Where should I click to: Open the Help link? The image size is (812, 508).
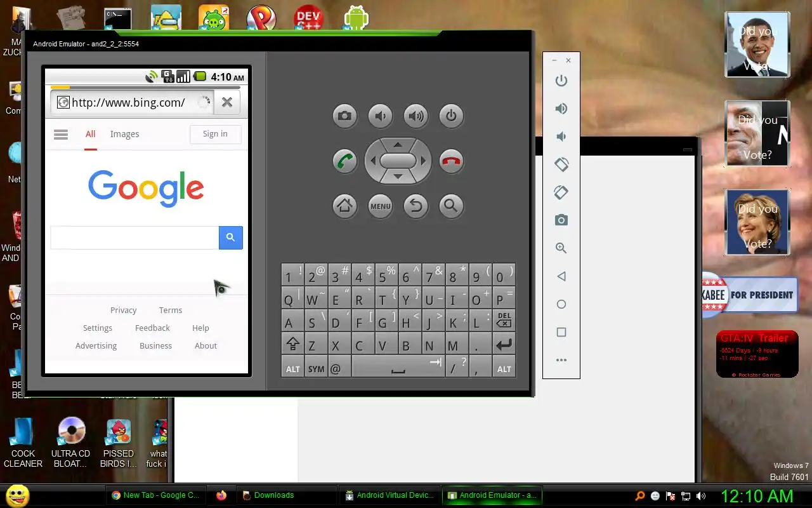(x=200, y=328)
